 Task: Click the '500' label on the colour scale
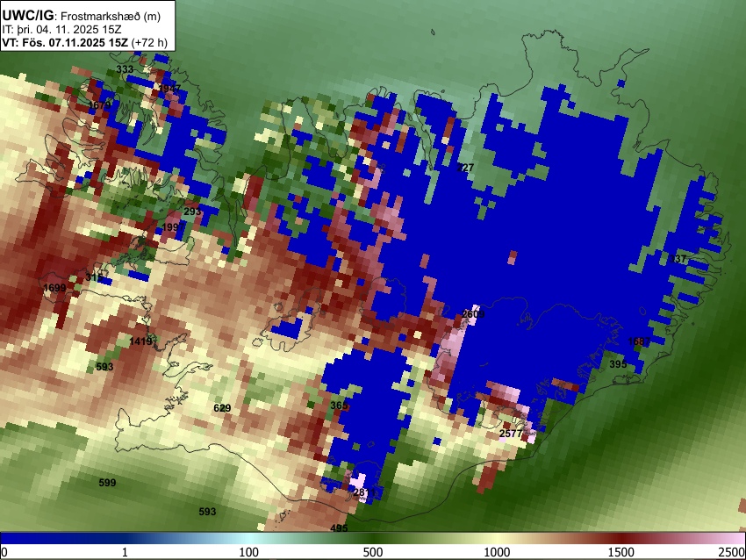click(x=373, y=552)
